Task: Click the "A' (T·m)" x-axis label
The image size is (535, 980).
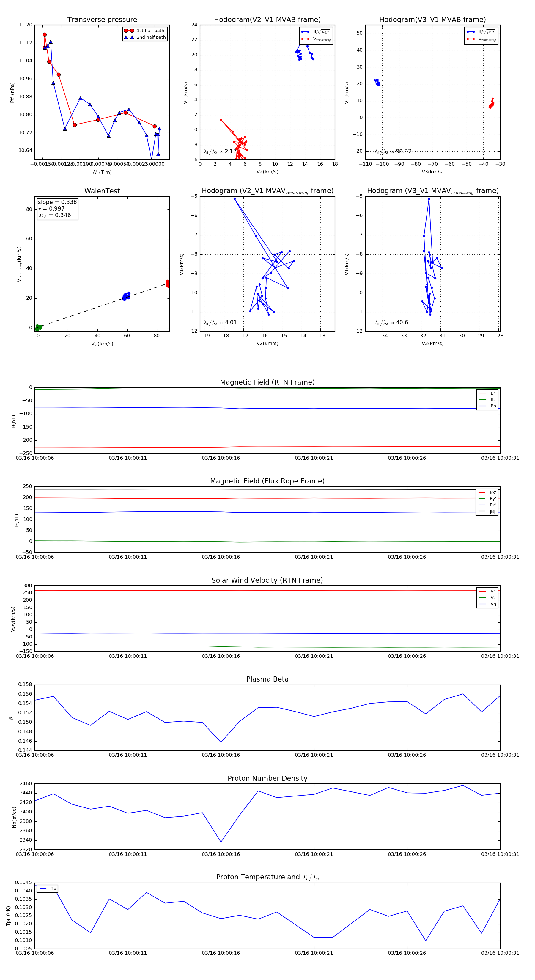Action: coord(102,172)
